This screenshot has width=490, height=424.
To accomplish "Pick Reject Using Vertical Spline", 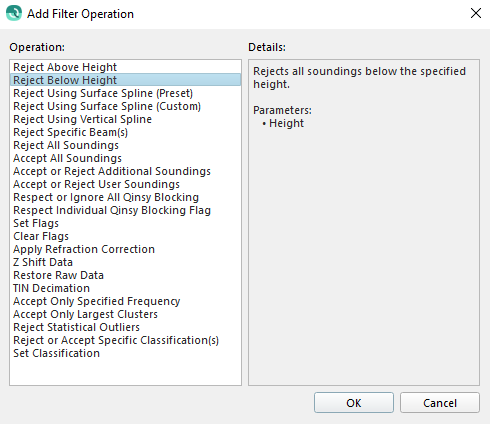I will [125, 119].
